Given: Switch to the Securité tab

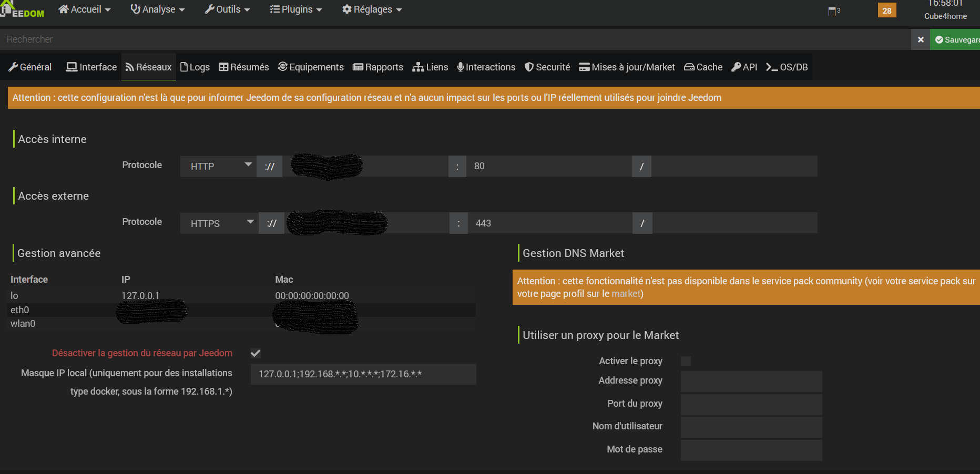Looking at the screenshot, I should (547, 67).
